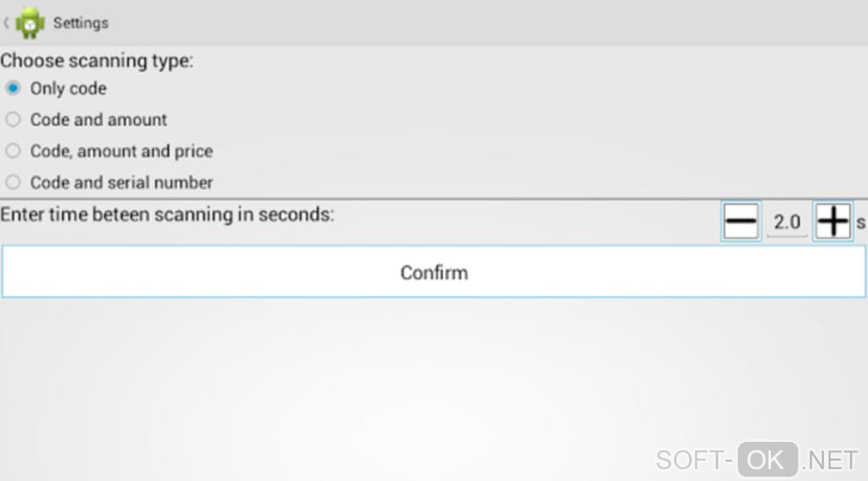Screen dimensions: 868x481
Task: Click the back chevron beside the app icon
Action: (7, 23)
